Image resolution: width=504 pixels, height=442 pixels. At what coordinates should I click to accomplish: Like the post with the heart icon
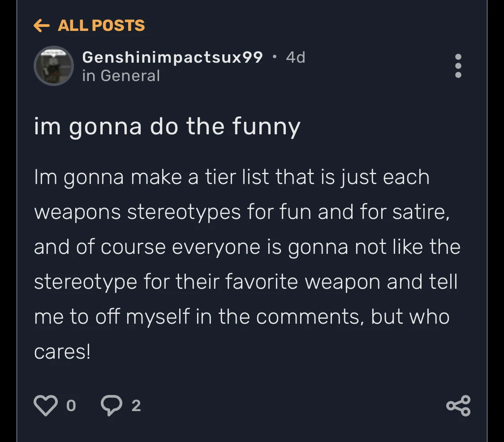(46, 405)
